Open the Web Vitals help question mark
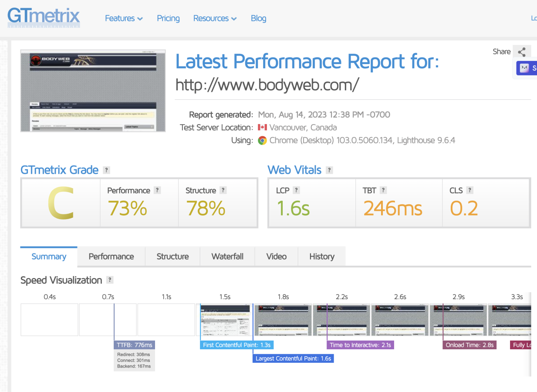This screenshot has width=537, height=392. tap(330, 170)
